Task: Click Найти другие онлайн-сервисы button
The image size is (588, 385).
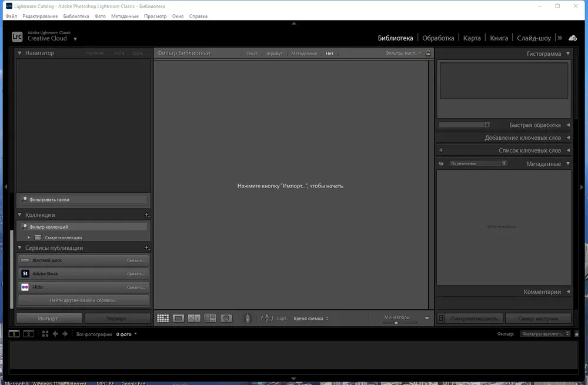Action: 83,300
